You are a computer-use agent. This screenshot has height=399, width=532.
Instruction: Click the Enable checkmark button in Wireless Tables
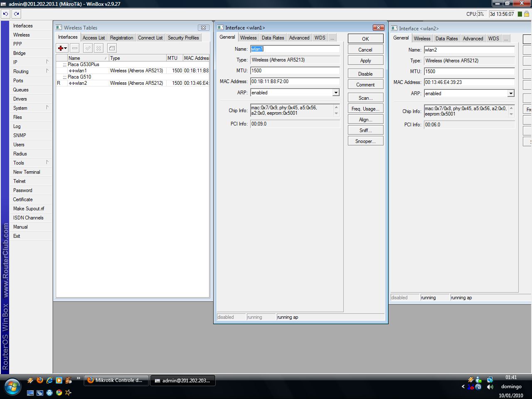pyautogui.click(x=88, y=48)
